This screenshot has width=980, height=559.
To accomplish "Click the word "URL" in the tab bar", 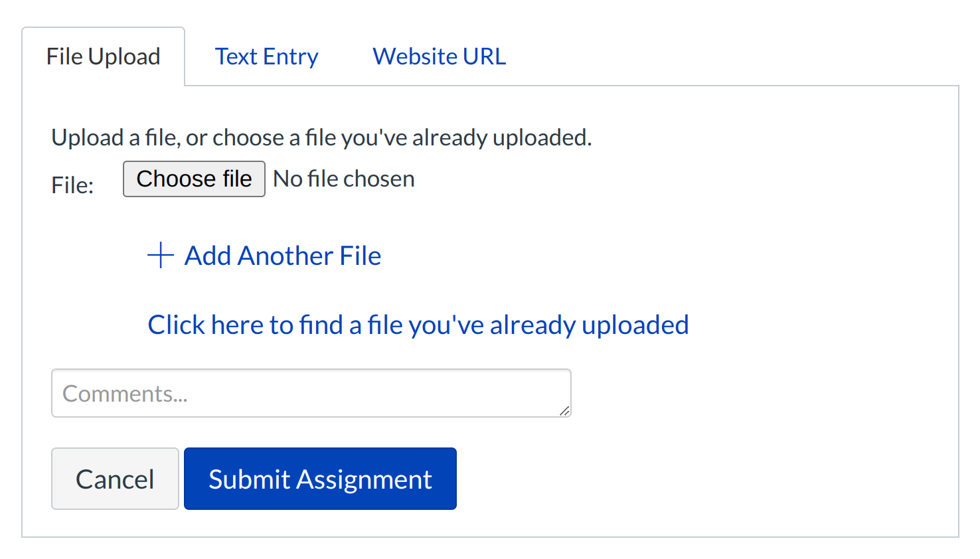I will [484, 57].
